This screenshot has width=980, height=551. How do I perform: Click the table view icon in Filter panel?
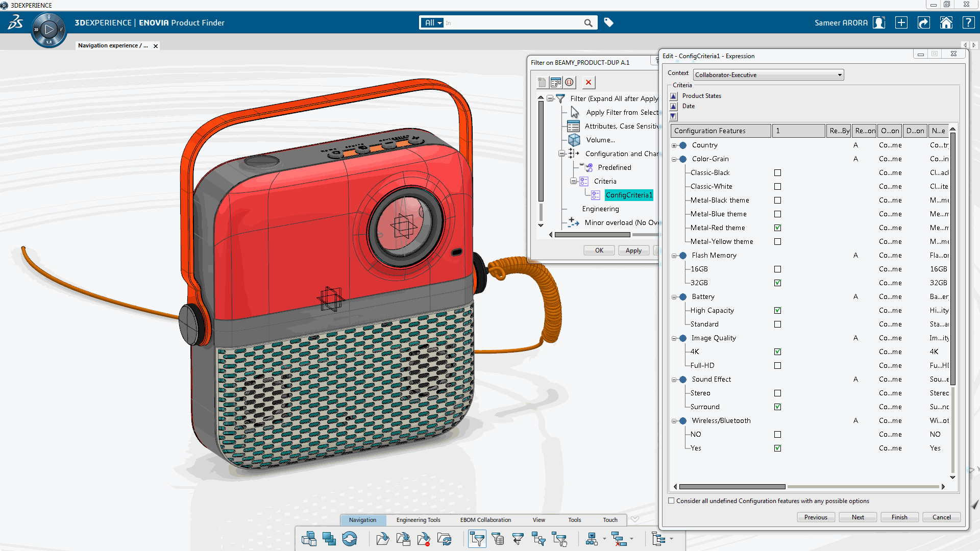click(x=555, y=82)
